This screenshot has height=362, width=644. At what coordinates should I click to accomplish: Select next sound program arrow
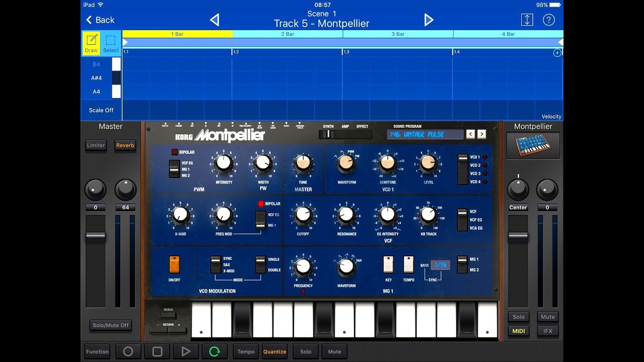pos(481,134)
